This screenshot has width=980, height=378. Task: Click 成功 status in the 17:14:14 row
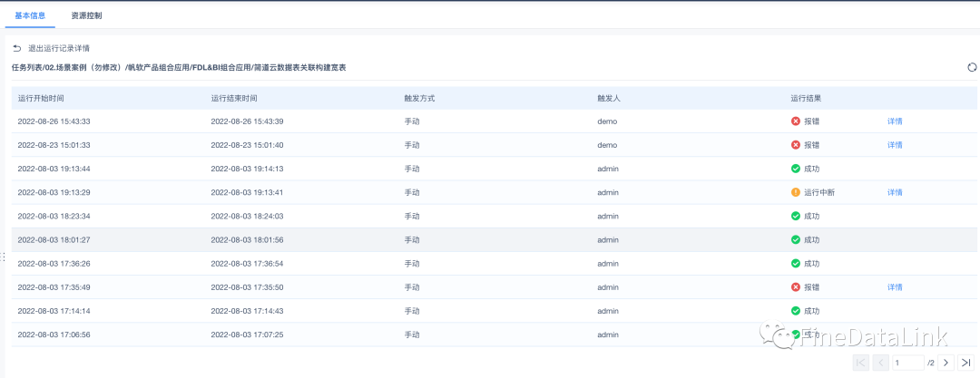coord(812,311)
